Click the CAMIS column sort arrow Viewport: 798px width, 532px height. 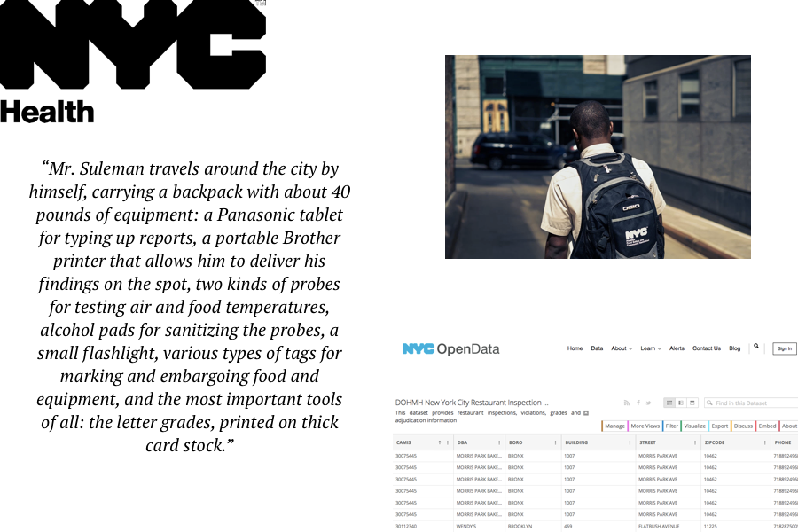tap(439, 442)
